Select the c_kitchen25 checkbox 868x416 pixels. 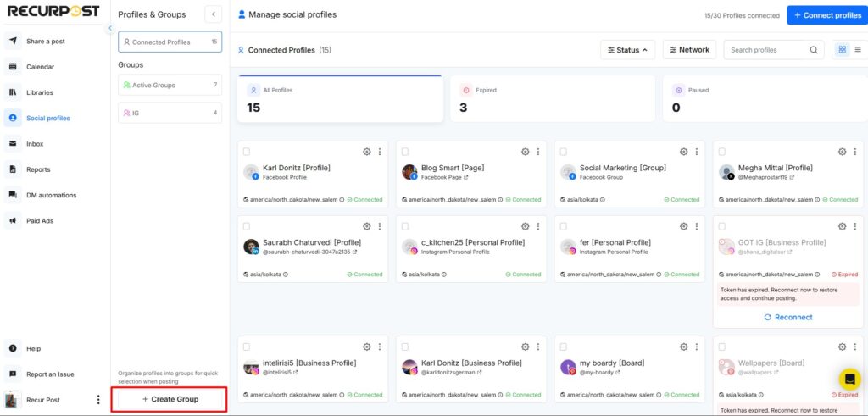point(404,226)
